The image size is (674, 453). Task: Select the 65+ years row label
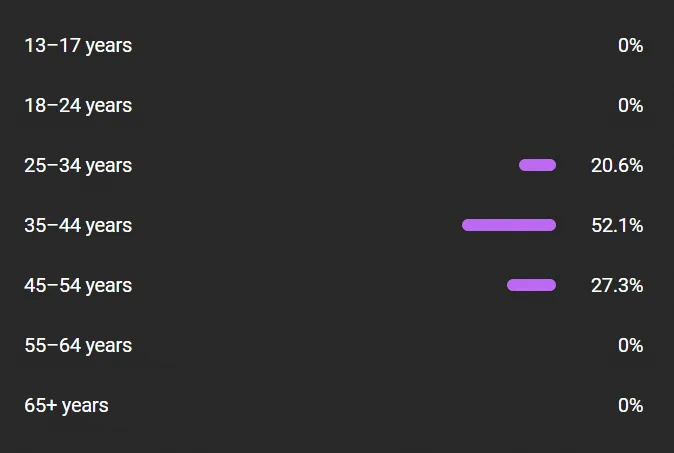(x=66, y=405)
